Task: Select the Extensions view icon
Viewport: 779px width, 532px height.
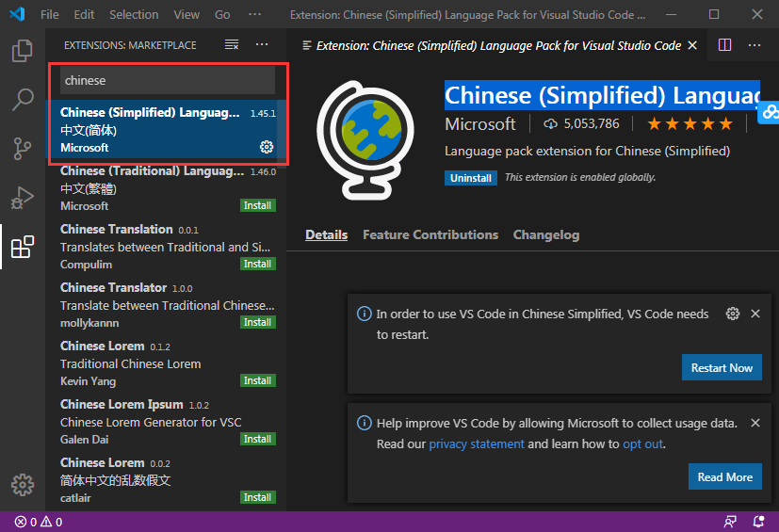Action: coord(23,247)
